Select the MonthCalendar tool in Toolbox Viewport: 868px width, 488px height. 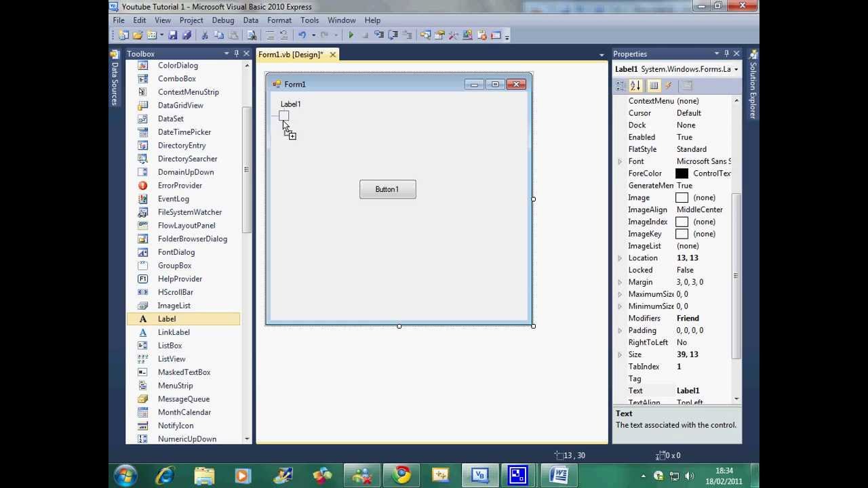(x=183, y=412)
